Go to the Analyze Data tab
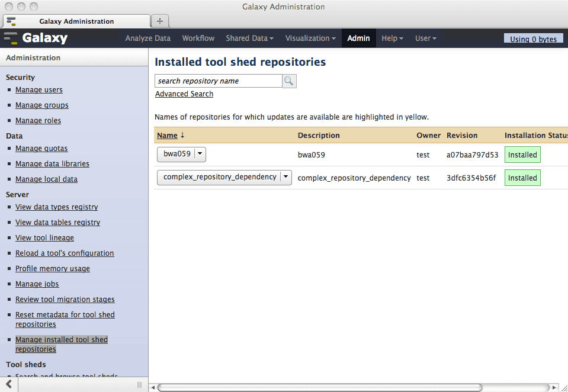Viewport: 568px width, 392px height. (x=147, y=38)
